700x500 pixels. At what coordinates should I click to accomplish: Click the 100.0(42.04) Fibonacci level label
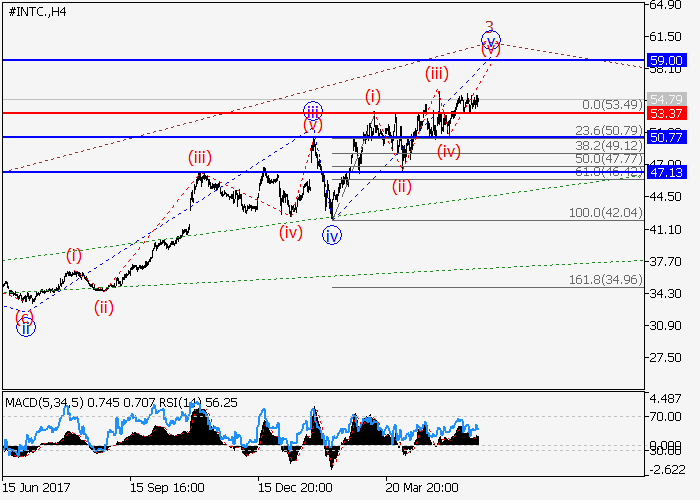click(x=606, y=213)
